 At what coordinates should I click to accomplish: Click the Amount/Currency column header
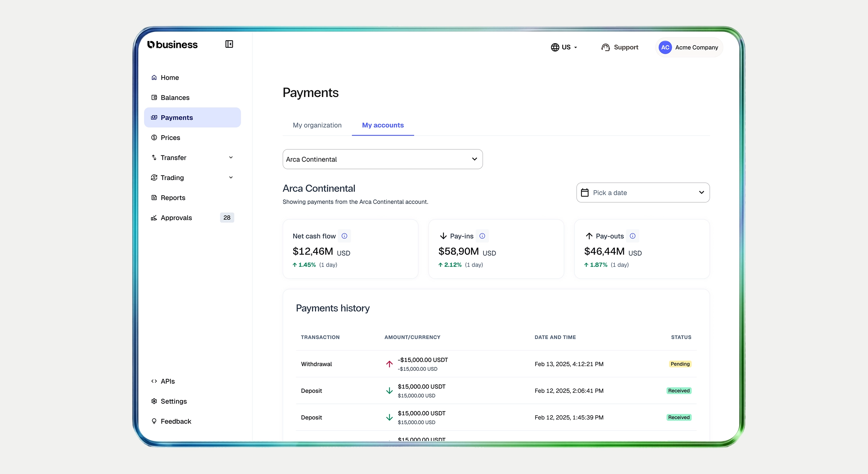click(412, 337)
